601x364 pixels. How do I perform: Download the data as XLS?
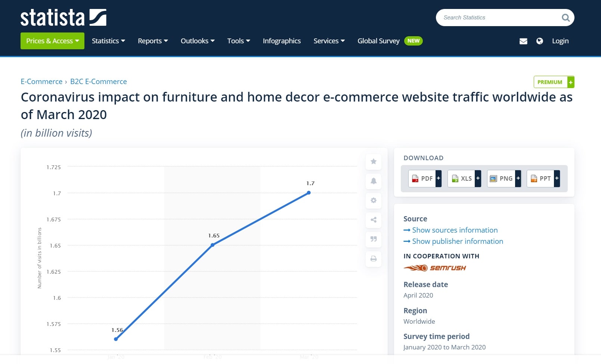tap(462, 178)
